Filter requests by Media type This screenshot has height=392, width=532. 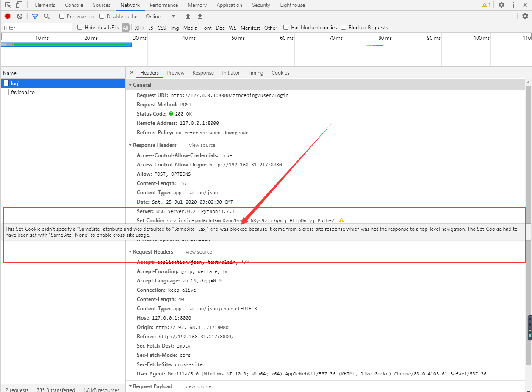(190, 28)
